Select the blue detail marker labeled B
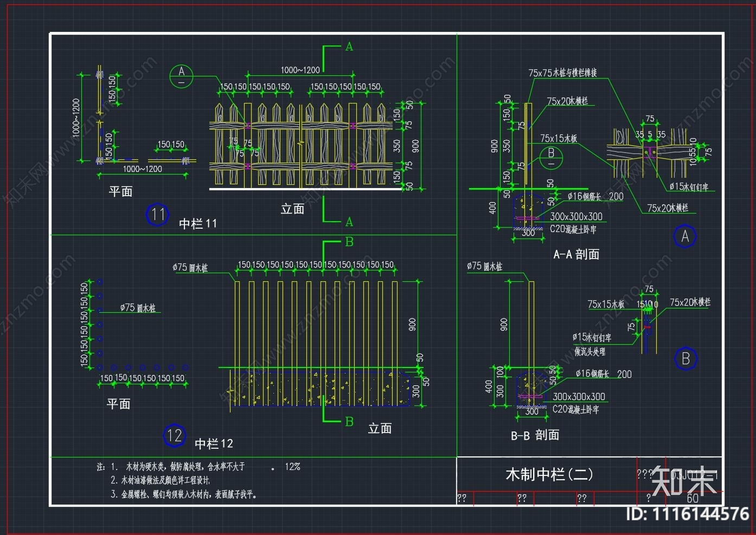Screen dimensions: 756x535 pos(686,359)
